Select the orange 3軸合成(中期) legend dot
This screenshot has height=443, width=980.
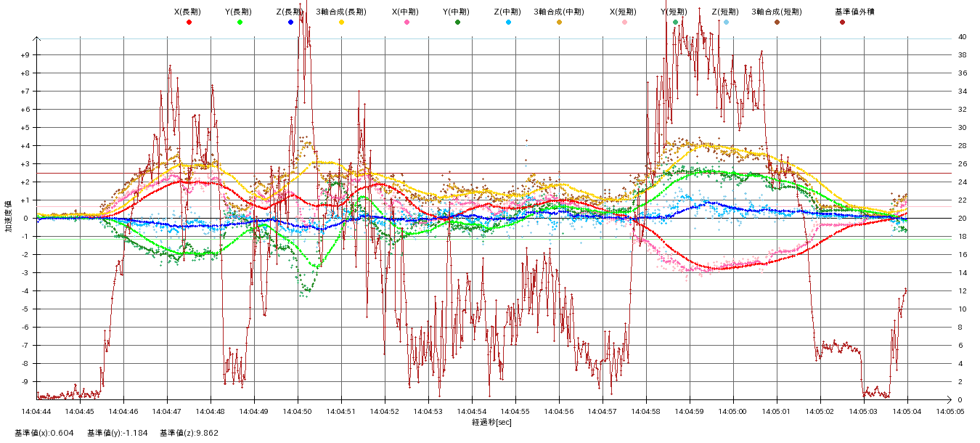click(x=559, y=23)
